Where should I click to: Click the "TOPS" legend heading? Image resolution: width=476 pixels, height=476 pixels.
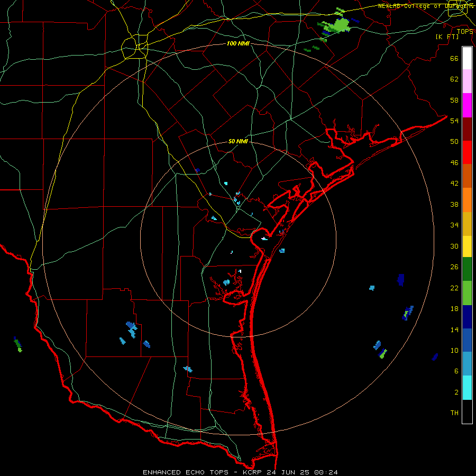click(x=465, y=32)
